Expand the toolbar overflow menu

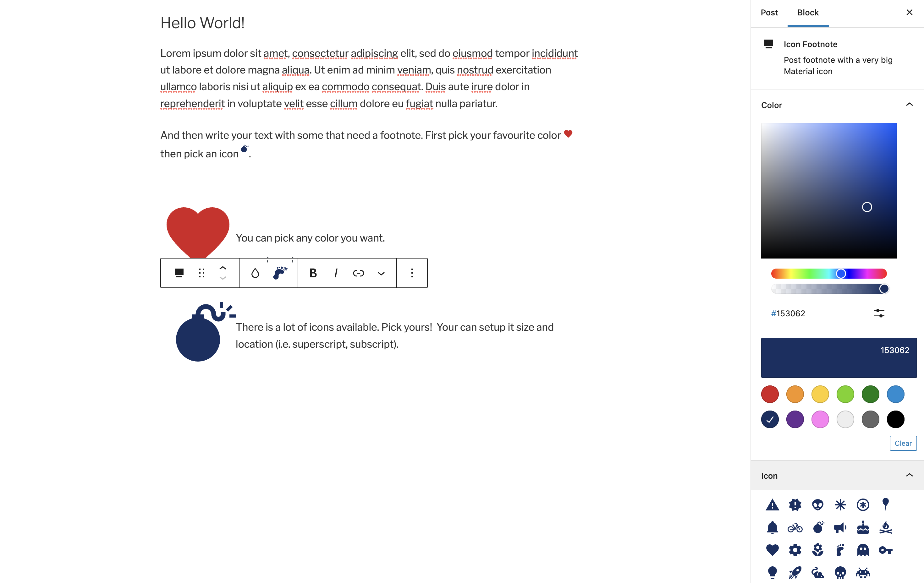pos(411,273)
